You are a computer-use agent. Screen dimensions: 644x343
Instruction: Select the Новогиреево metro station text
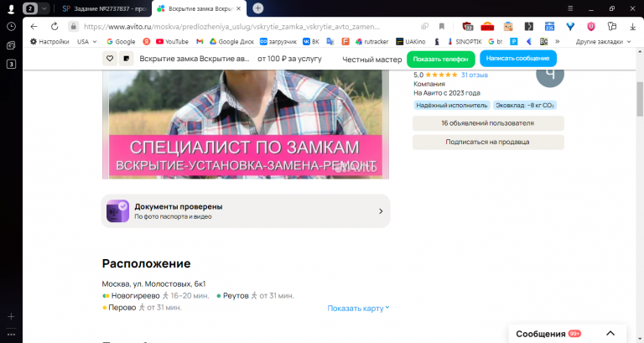point(136,296)
